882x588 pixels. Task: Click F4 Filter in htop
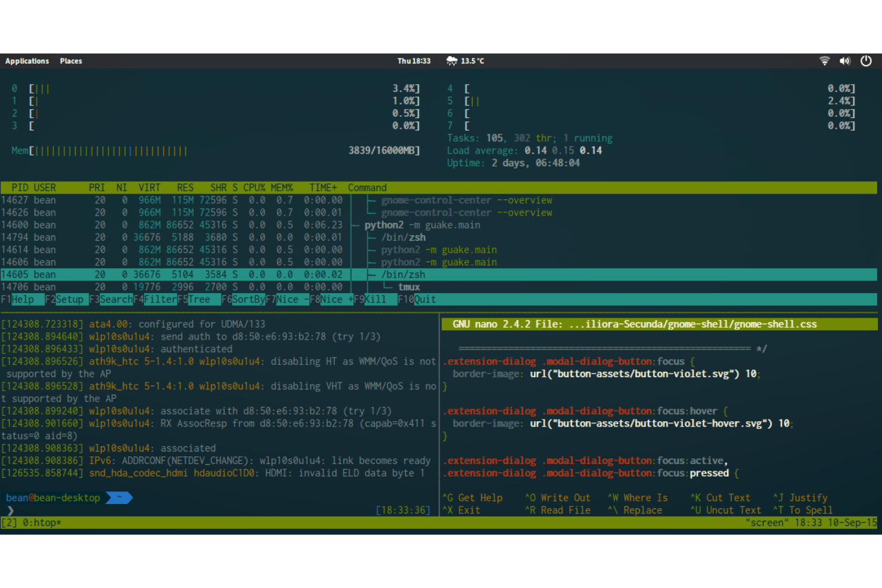point(155,300)
